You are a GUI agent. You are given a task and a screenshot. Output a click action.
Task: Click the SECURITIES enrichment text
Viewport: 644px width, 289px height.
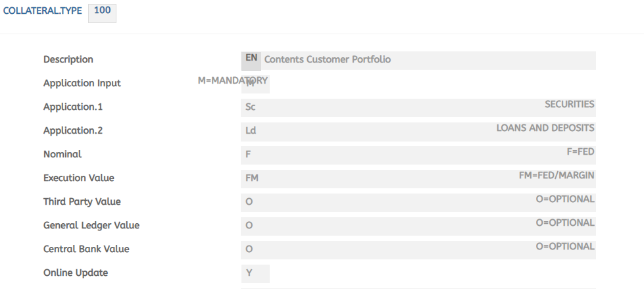569,105
